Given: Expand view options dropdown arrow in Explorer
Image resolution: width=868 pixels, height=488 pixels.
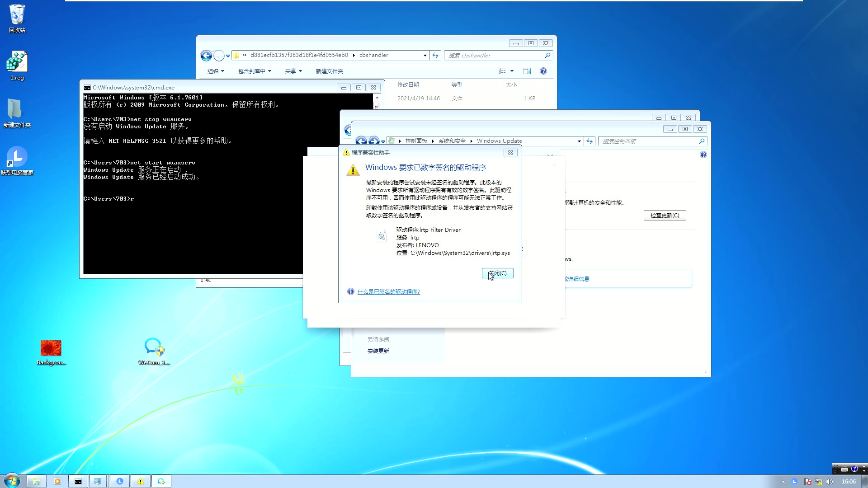Looking at the screenshot, I should [x=512, y=71].
